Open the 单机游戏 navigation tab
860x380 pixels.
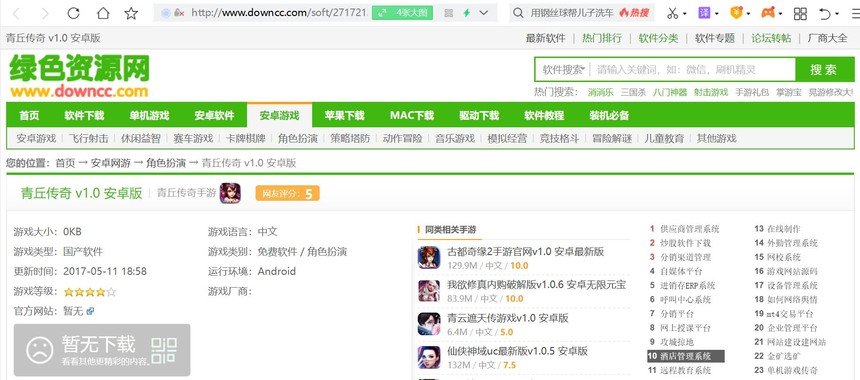pos(149,115)
